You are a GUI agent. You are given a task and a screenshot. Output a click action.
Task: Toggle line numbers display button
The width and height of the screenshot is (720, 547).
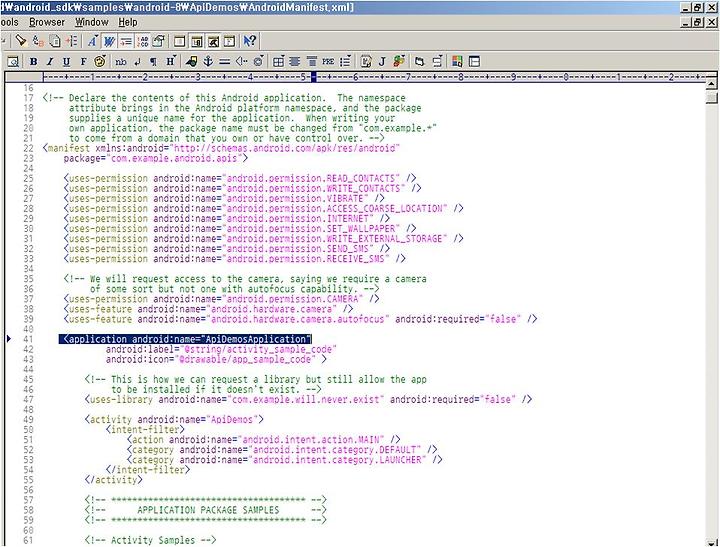[x=142, y=41]
